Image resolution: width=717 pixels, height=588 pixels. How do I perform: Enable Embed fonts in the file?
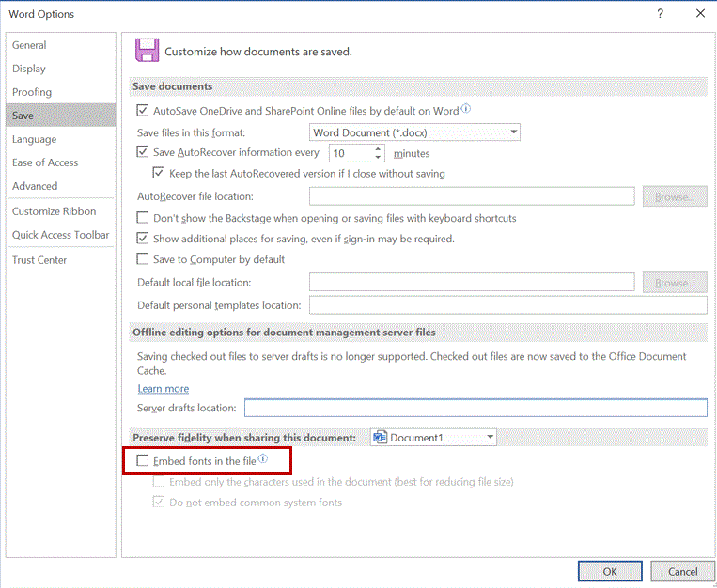[143, 461]
